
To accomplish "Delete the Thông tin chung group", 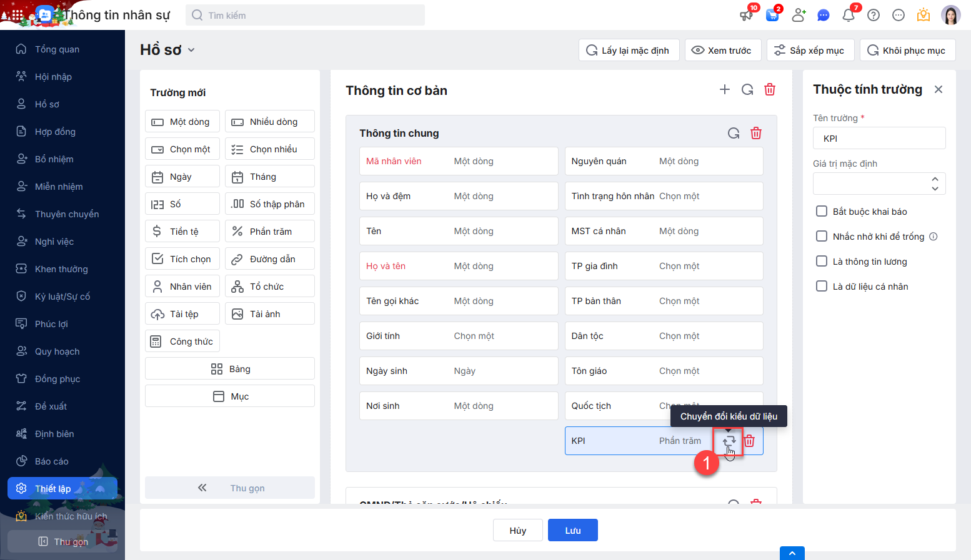I will tap(756, 133).
